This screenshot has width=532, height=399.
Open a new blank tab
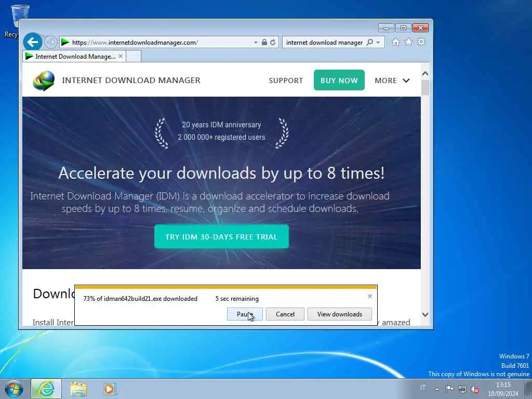point(134,56)
